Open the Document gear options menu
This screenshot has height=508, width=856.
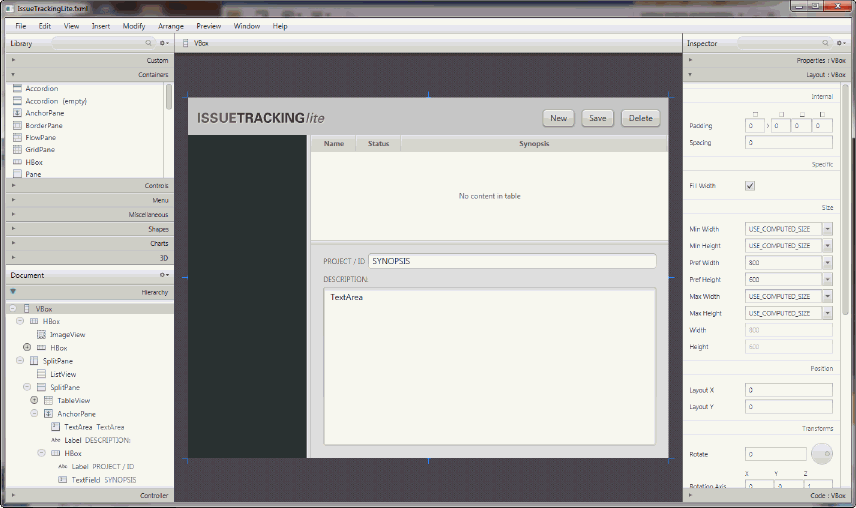click(x=164, y=275)
